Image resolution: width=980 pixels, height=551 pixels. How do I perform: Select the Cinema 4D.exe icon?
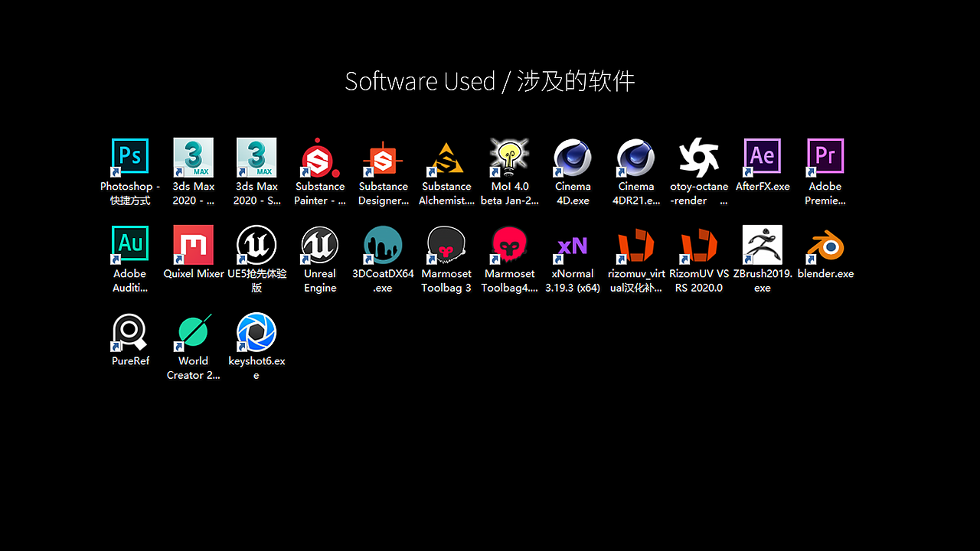tap(573, 157)
